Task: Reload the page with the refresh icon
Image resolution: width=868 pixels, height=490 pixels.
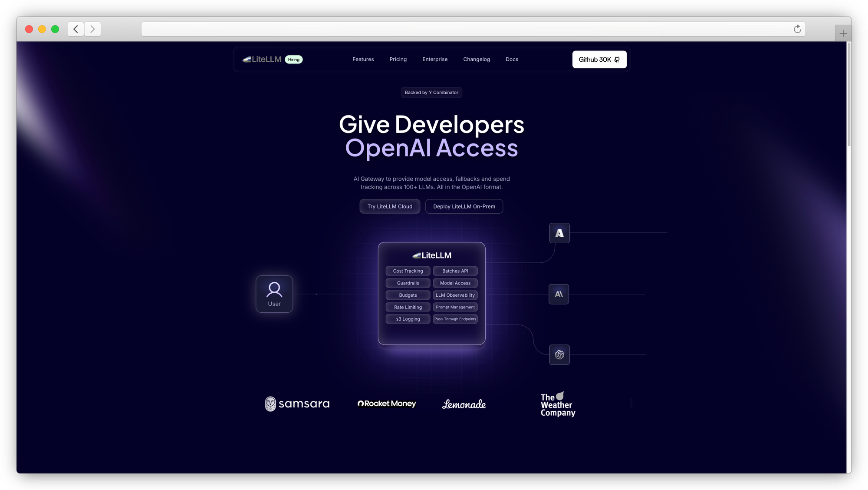Action: coord(797,29)
